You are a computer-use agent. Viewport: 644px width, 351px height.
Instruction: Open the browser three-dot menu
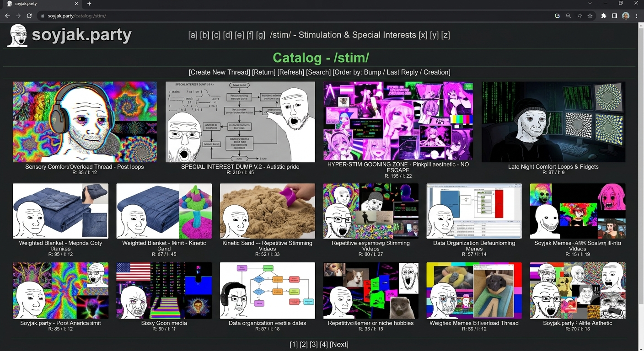click(637, 16)
